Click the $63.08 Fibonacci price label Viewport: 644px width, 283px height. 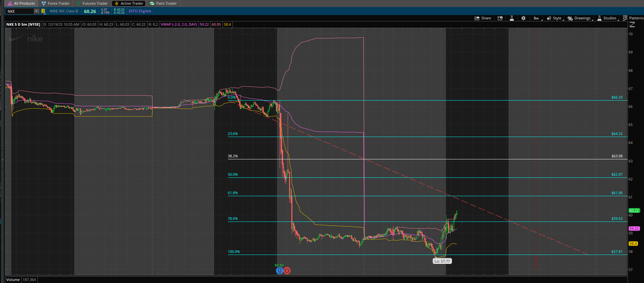pyautogui.click(x=617, y=157)
